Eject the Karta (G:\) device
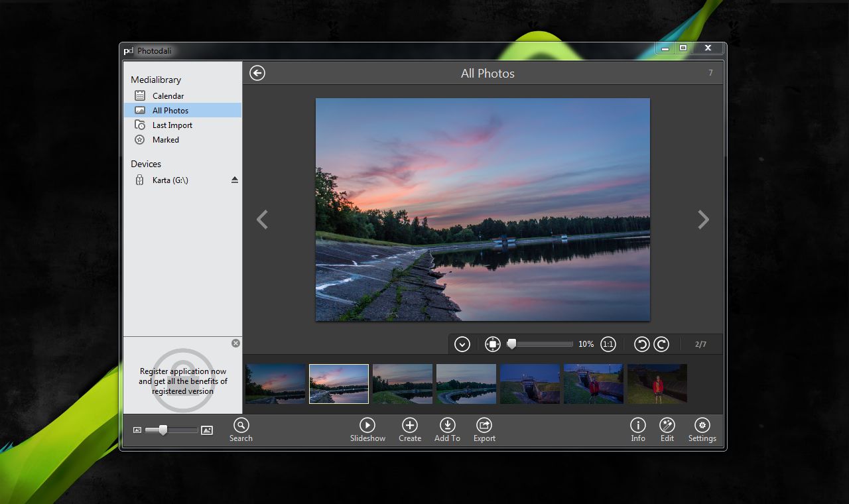The height and width of the screenshot is (504, 849). click(x=235, y=180)
